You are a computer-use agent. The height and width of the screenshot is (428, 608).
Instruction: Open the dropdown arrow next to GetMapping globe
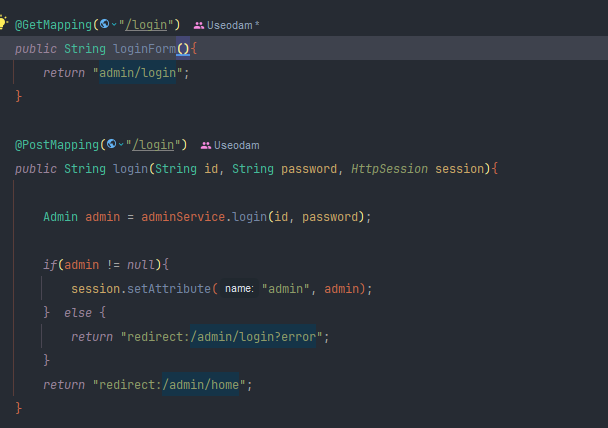click(114, 24)
